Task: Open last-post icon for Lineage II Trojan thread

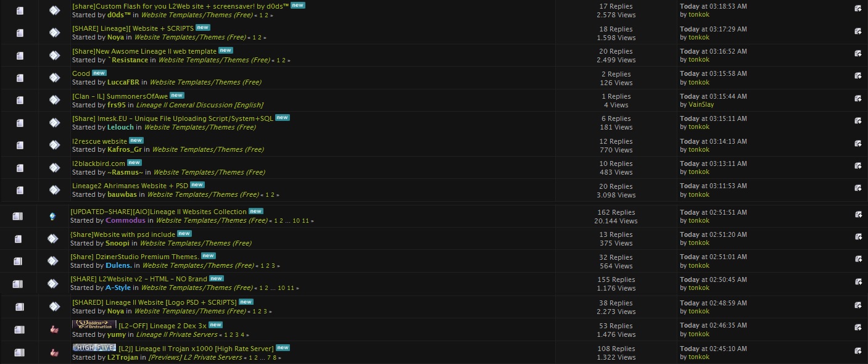Action: (x=858, y=352)
